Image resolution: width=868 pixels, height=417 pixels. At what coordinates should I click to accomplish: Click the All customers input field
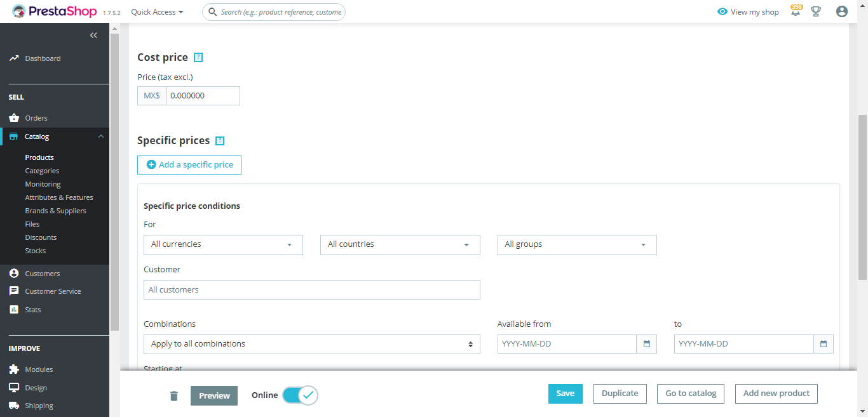pos(312,290)
